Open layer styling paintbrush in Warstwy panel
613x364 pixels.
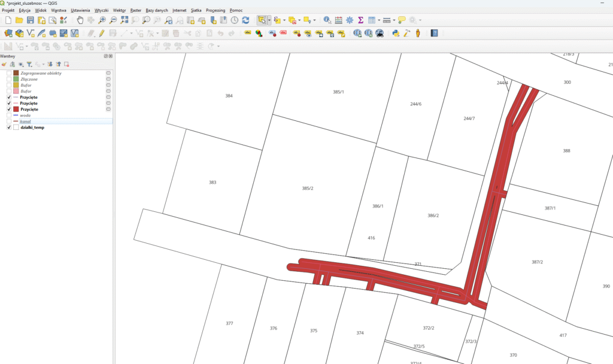pos(4,64)
